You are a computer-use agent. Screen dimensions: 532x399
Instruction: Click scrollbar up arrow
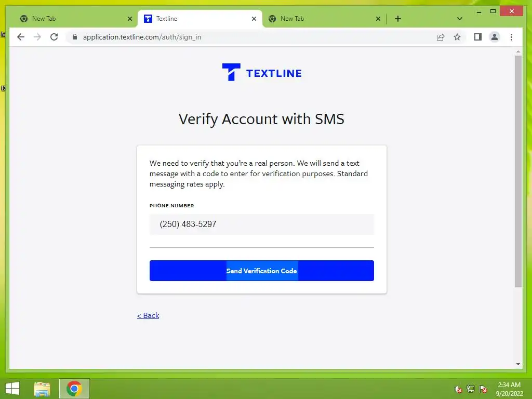click(518, 52)
